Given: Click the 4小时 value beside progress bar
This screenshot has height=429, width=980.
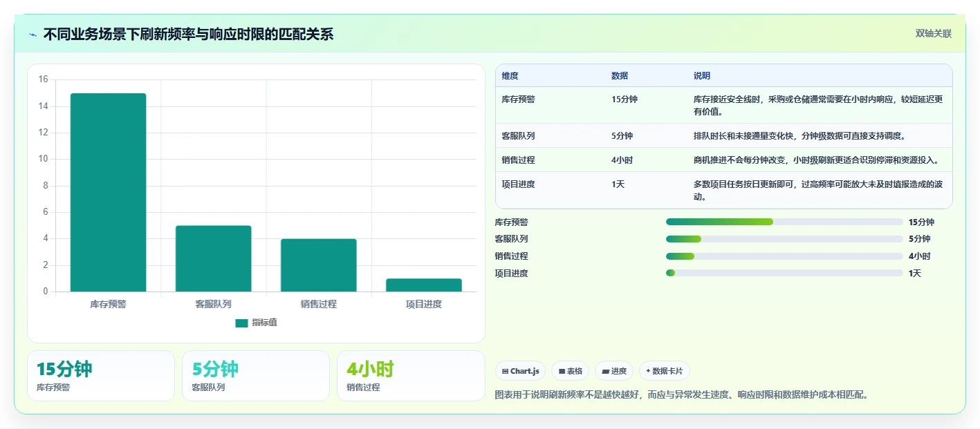Looking at the screenshot, I should coord(919,256).
